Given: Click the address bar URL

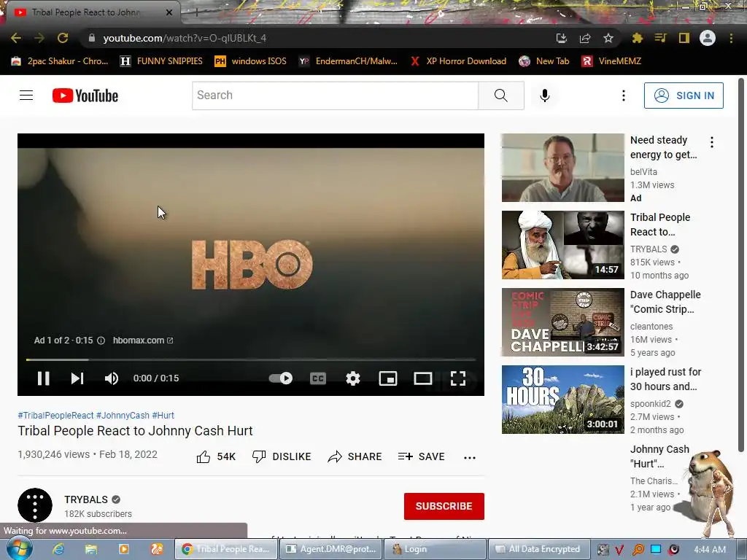Looking at the screenshot, I should 185,38.
